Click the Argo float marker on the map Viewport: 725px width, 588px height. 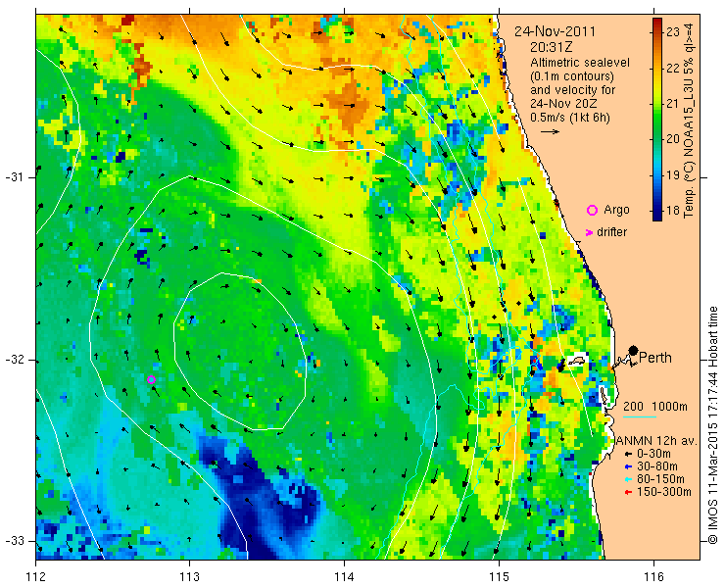[x=151, y=380]
